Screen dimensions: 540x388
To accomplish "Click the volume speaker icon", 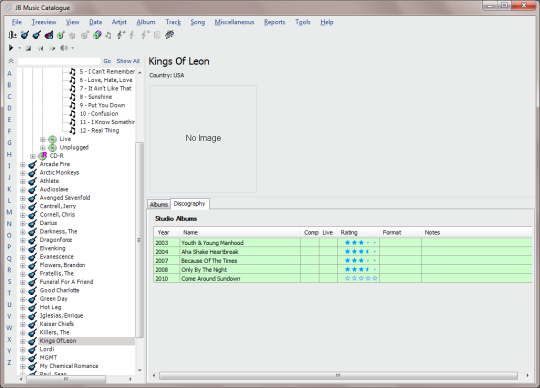I will tap(64, 48).
